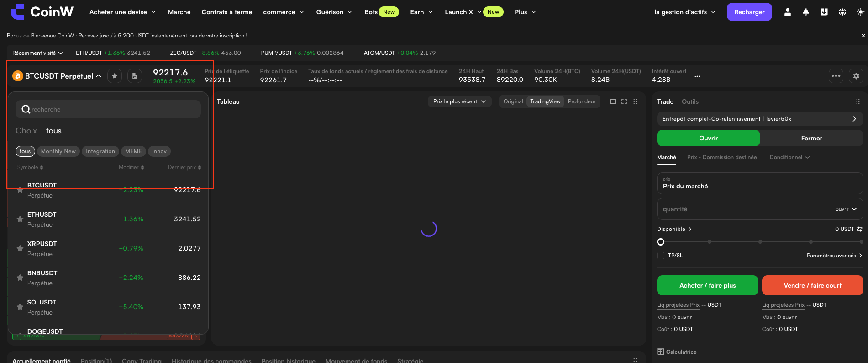Expand the Plus dropdown

coord(525,12)
